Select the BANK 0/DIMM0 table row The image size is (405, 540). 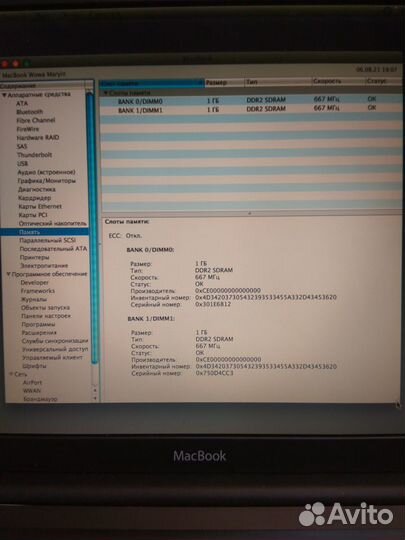(251, 100)
